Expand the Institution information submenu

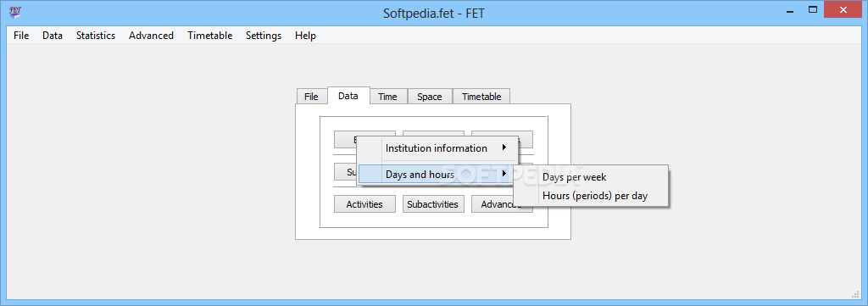coord(437,147)
